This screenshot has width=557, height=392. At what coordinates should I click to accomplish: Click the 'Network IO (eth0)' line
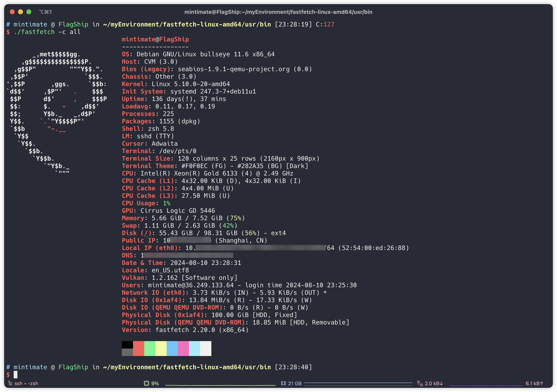tap(224, 293)
